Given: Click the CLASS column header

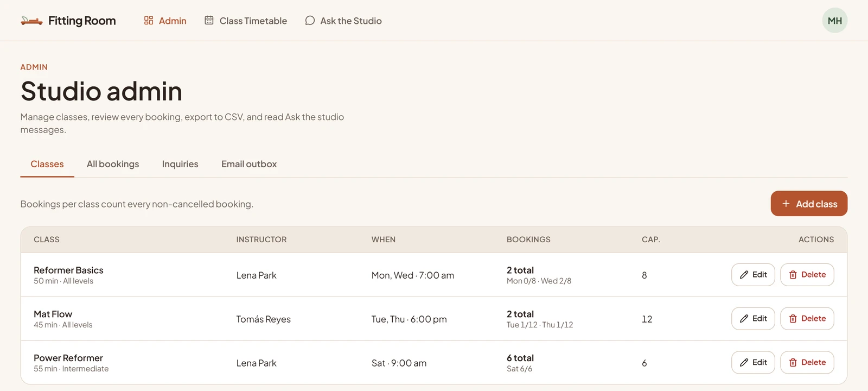Looking at the screenshot, I should pos(47,239).
